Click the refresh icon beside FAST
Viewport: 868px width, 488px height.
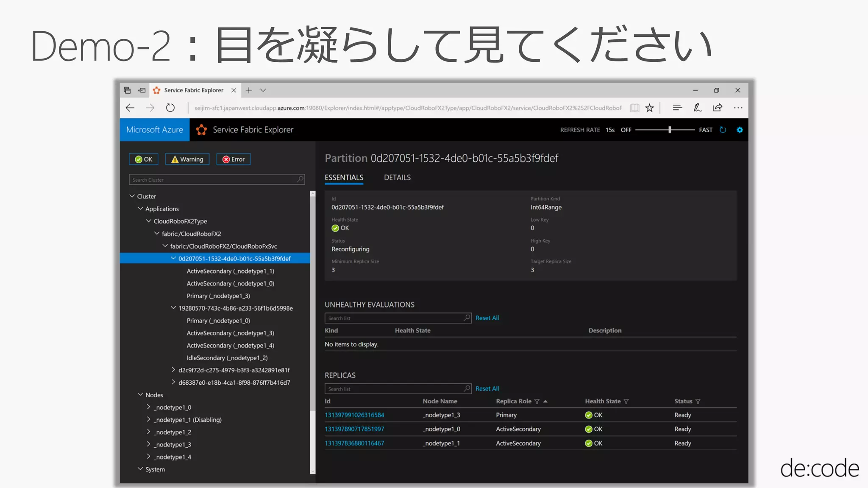[x=723, y=130]
